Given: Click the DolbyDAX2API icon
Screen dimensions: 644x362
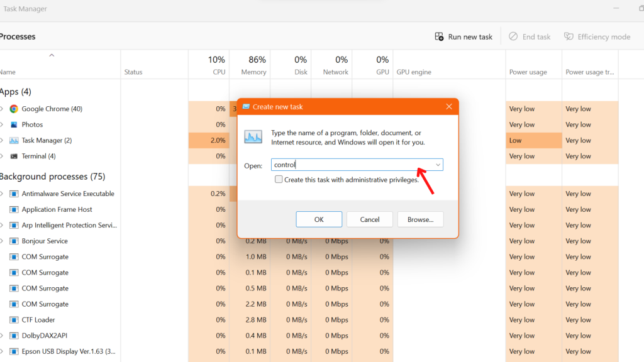Looking at the screenshot, I should [14, 336].
